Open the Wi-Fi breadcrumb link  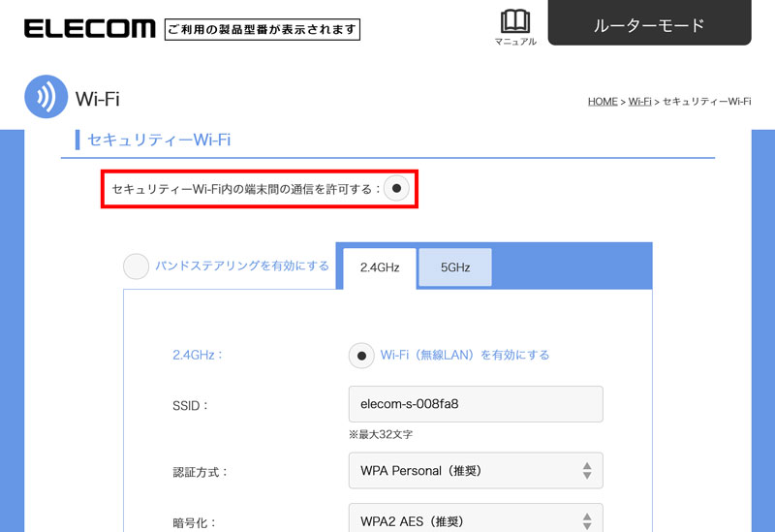(x=639, y=102)
